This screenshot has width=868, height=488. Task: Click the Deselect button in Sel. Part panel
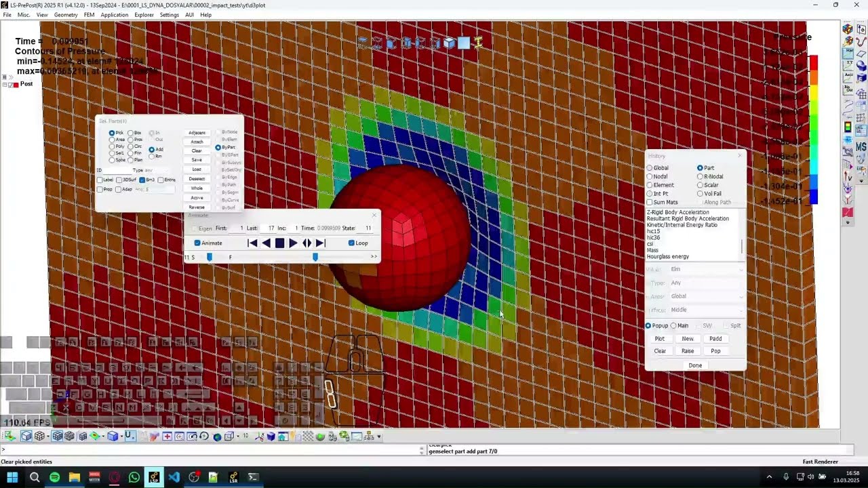click(x=197, y=179)
